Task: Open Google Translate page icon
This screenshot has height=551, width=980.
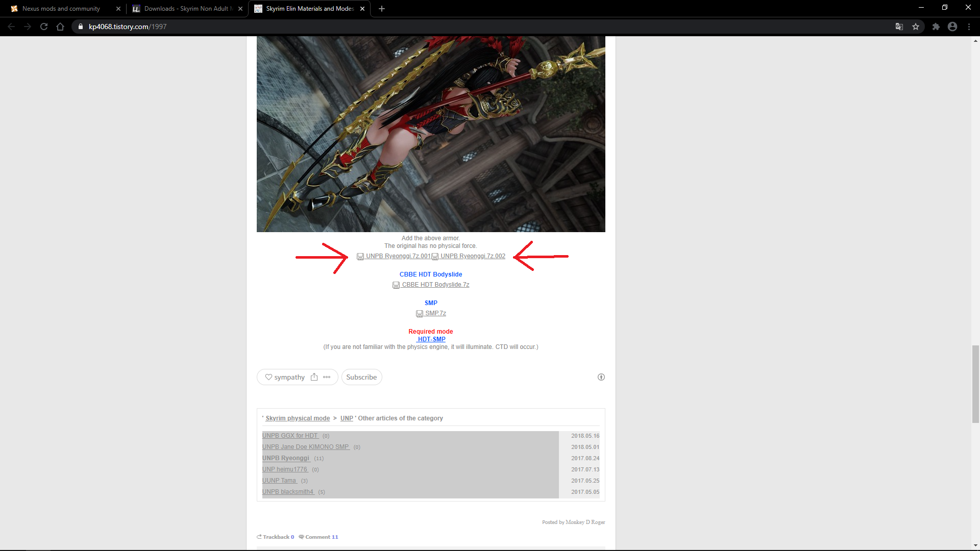Action: 899,27
